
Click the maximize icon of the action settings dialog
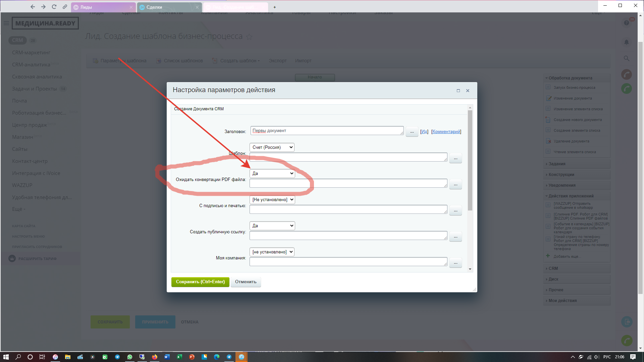click(x=458, y=90)
